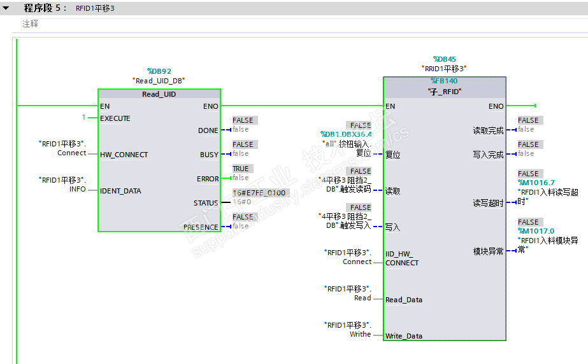This screenshot has height=364, width=588.
Task: Collapse the 程序段 5 network triangle
Action: (6, 8)
